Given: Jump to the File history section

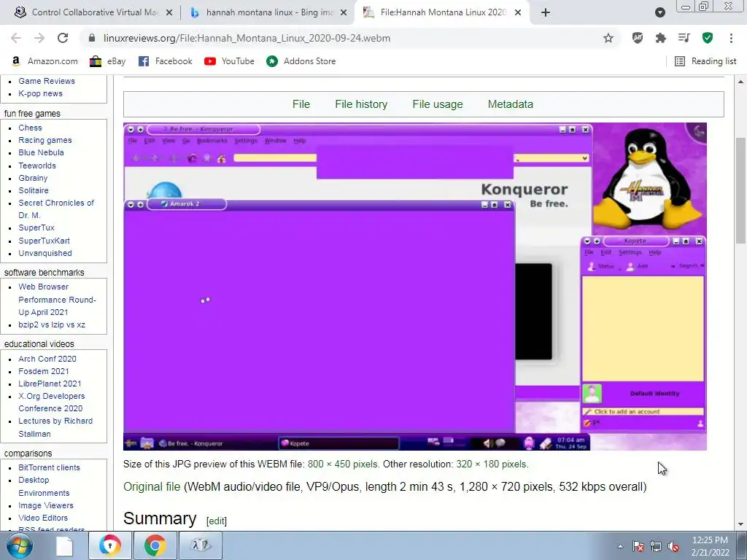Looking at the screenshot, I should (x=361, y=104).
